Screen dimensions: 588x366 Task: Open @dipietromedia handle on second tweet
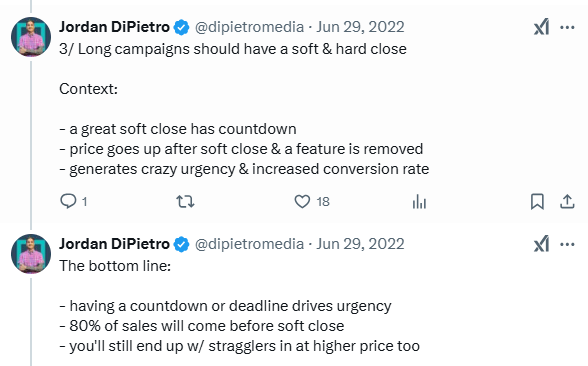249,244
